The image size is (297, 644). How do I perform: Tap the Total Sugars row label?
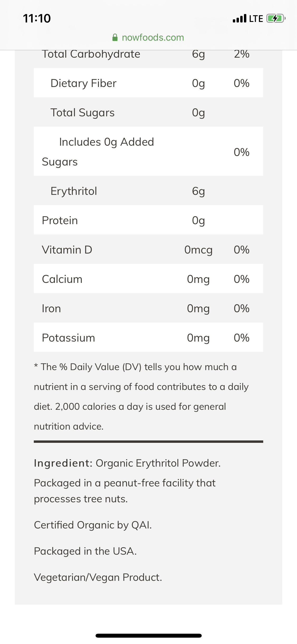point(82,113)
